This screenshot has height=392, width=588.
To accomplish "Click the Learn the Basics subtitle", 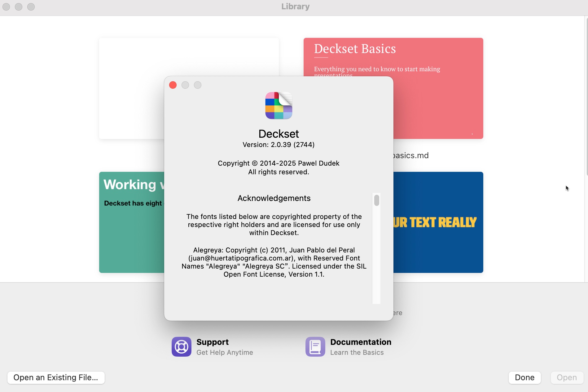I will coord(357,352).
